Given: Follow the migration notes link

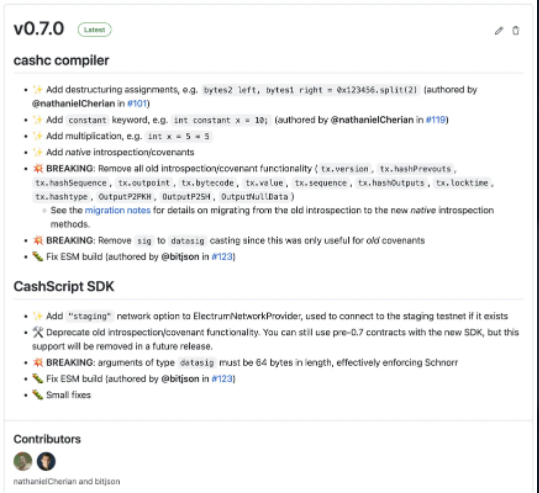Looking at the screenshot, I should click(118, 210).
